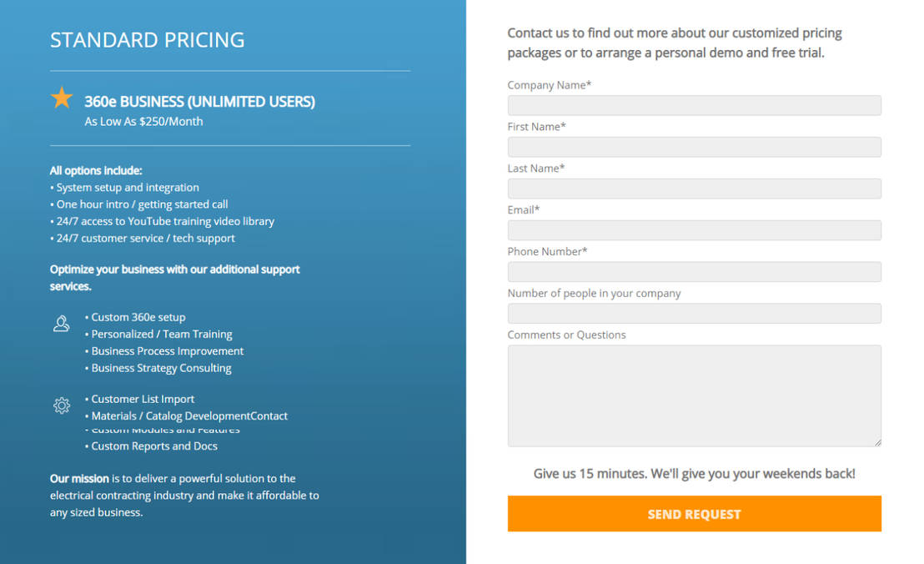Screen dimensions: 924x564
Task: Click the STANDARD PRICING heading
Action: 147,40
